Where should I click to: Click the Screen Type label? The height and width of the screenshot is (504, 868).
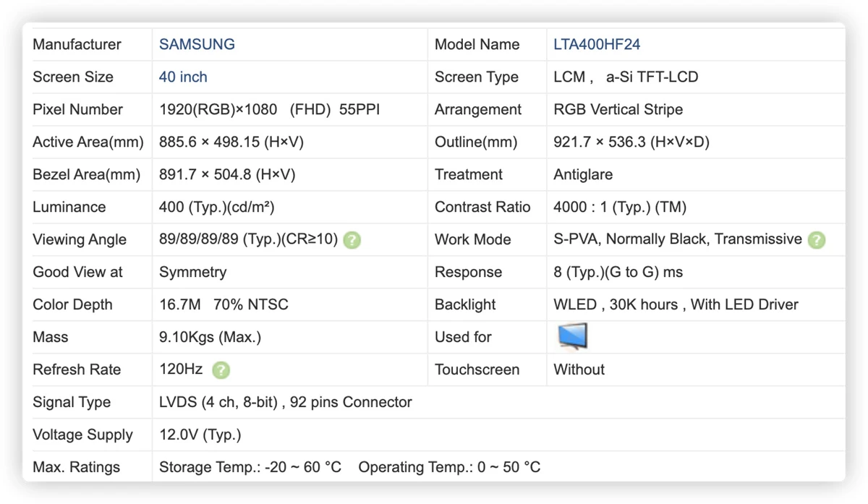(x=476, y=77)
